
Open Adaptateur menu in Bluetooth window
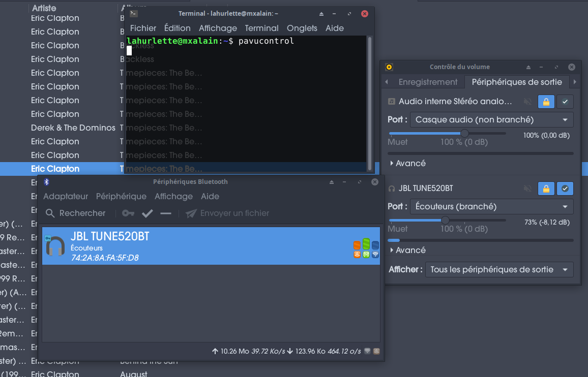66,196
